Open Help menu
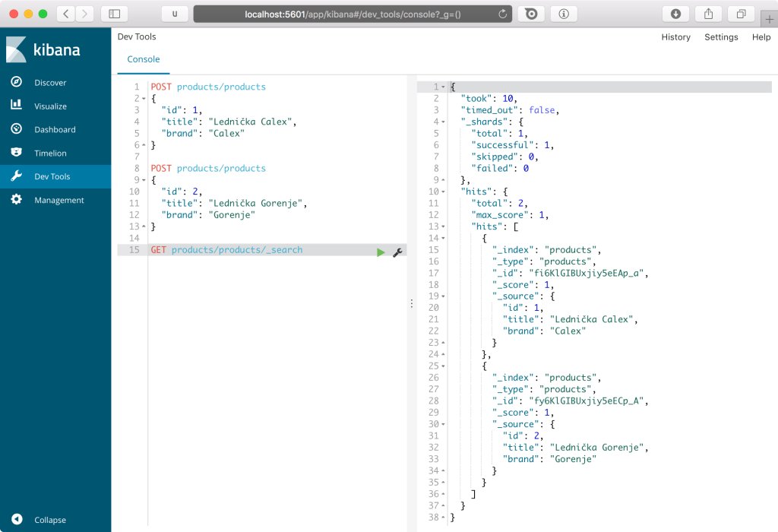 coord(761,36)
